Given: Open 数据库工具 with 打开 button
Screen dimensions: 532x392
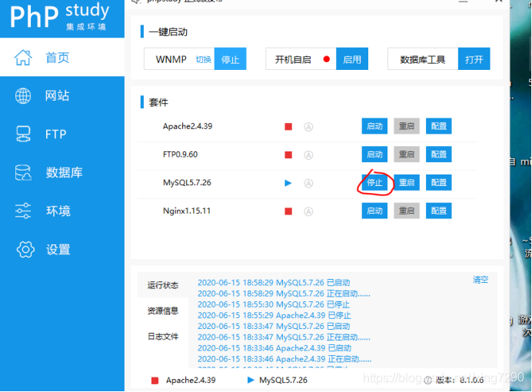Looking at the screenshot, I should click(x=474, y=59).
